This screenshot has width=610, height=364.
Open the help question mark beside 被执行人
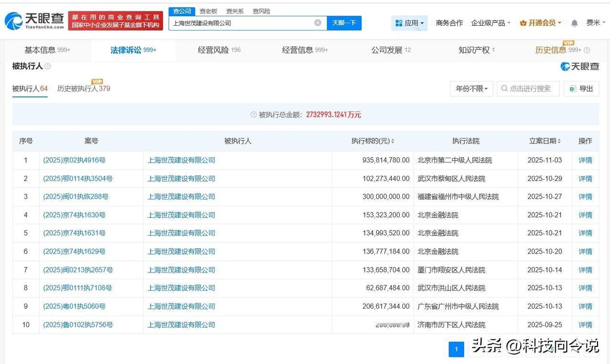(47, 66)
